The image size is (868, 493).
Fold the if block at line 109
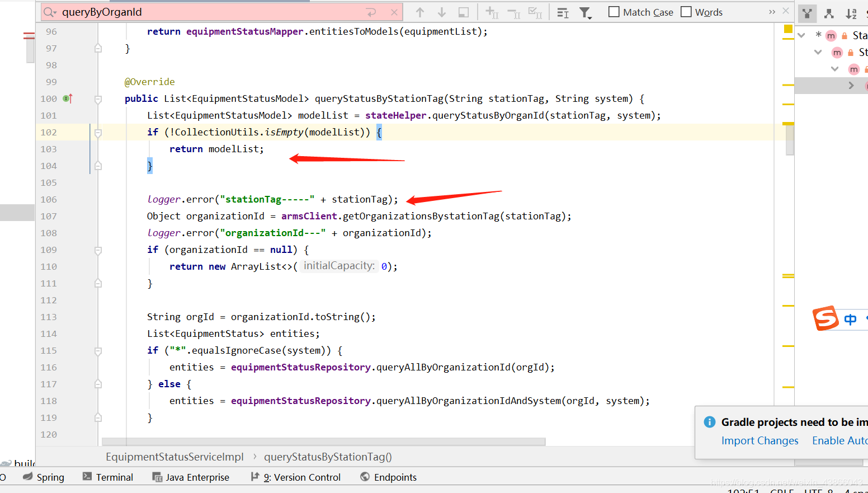[x=98, y=250]
